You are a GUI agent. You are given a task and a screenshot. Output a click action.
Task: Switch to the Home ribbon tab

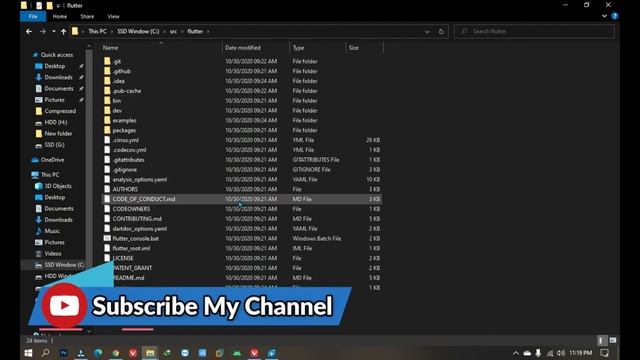60,16
